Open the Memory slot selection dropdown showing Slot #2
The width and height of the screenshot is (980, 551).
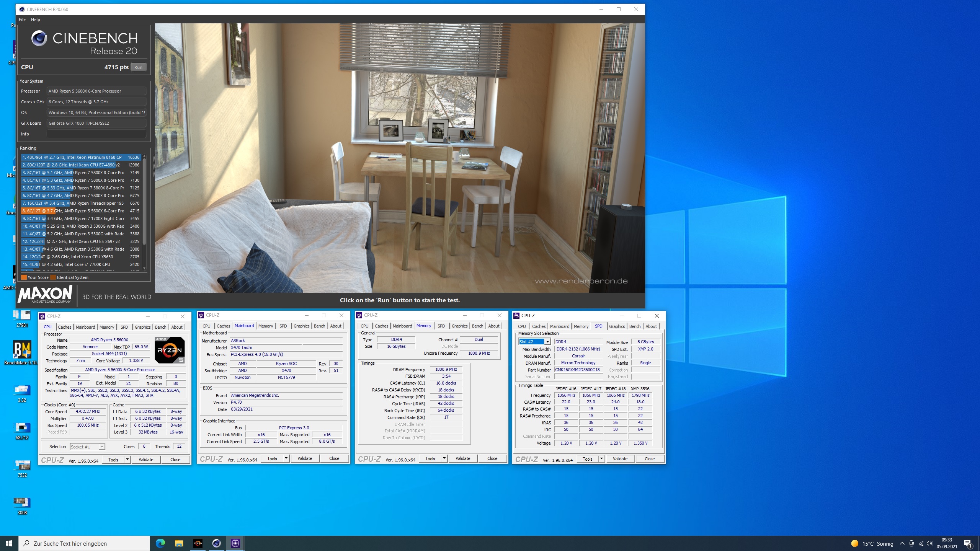click(x=535, y=342)
